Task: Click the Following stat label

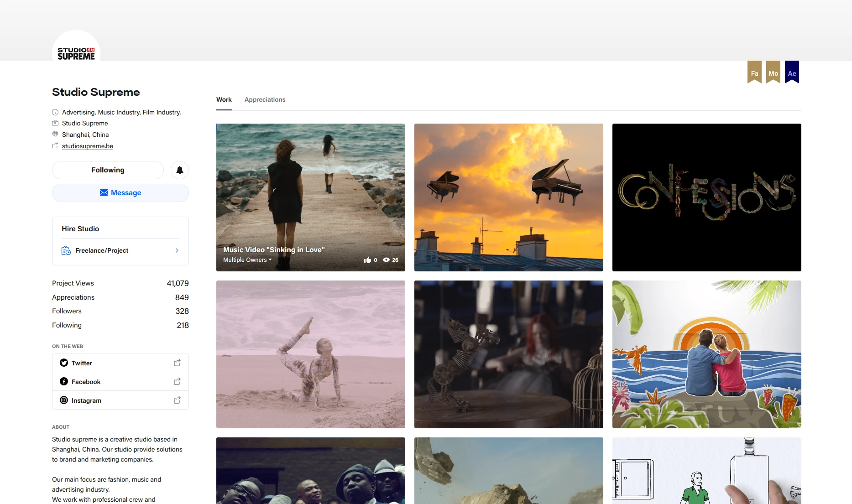Action: tap(67, 325)
